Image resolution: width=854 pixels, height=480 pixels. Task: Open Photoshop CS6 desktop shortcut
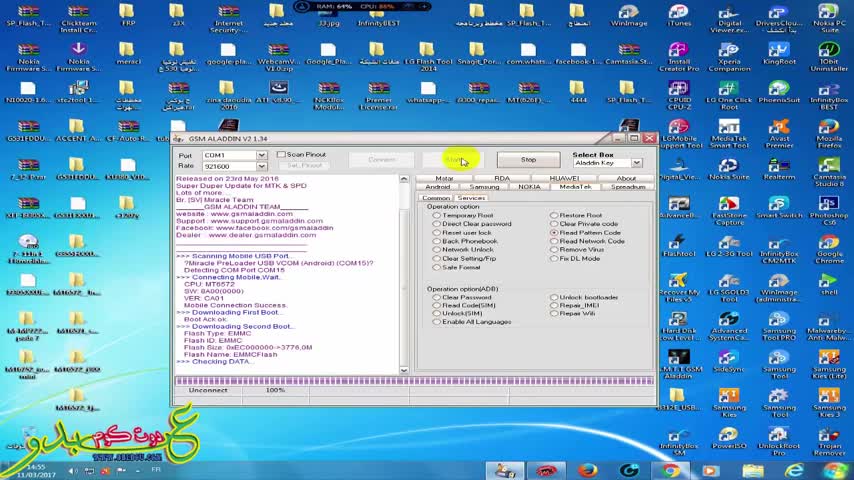(x=829, y=211)
